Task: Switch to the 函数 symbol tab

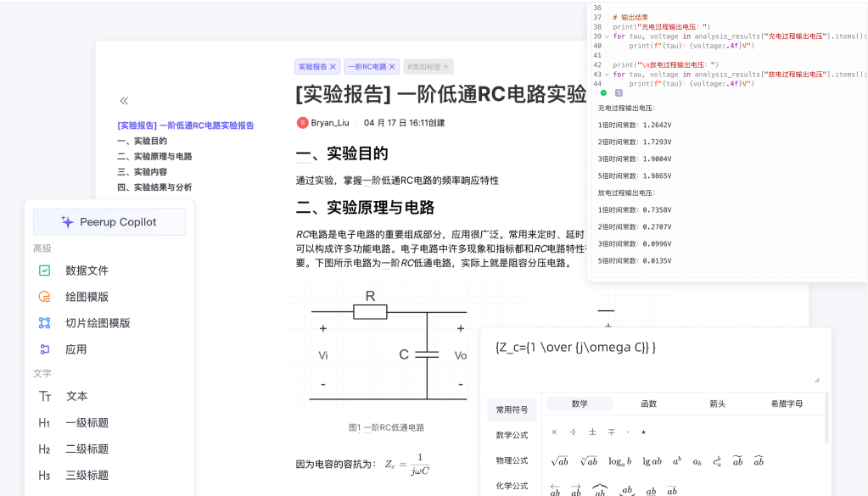Action: click(649, 404)
